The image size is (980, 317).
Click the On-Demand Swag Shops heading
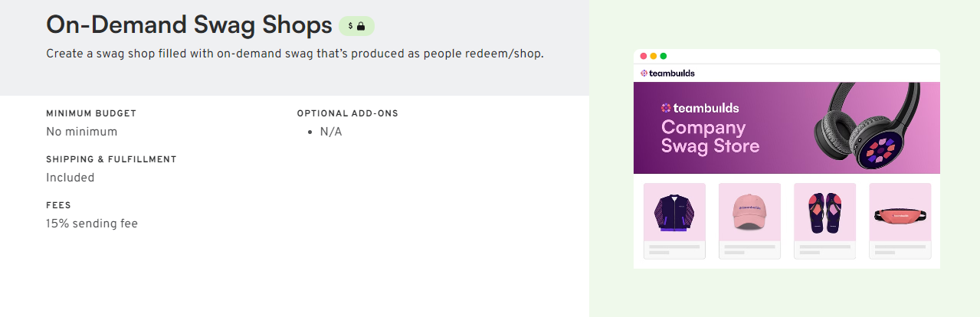(x=189, y=25)
